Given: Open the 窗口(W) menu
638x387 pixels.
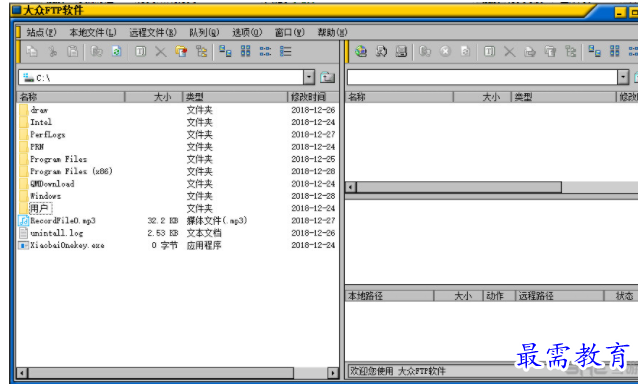Looking at the screenshot, I should [x=290, y=32].
